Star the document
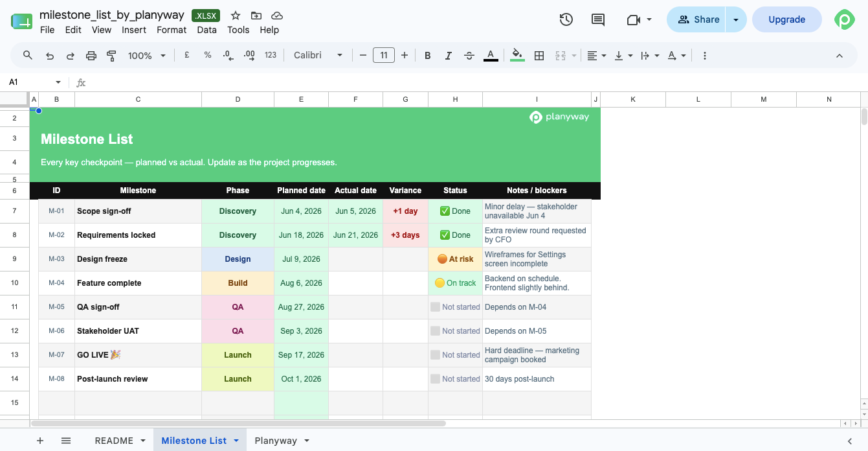This screenshot has height=451, width=868. click(x=236, y=16)
